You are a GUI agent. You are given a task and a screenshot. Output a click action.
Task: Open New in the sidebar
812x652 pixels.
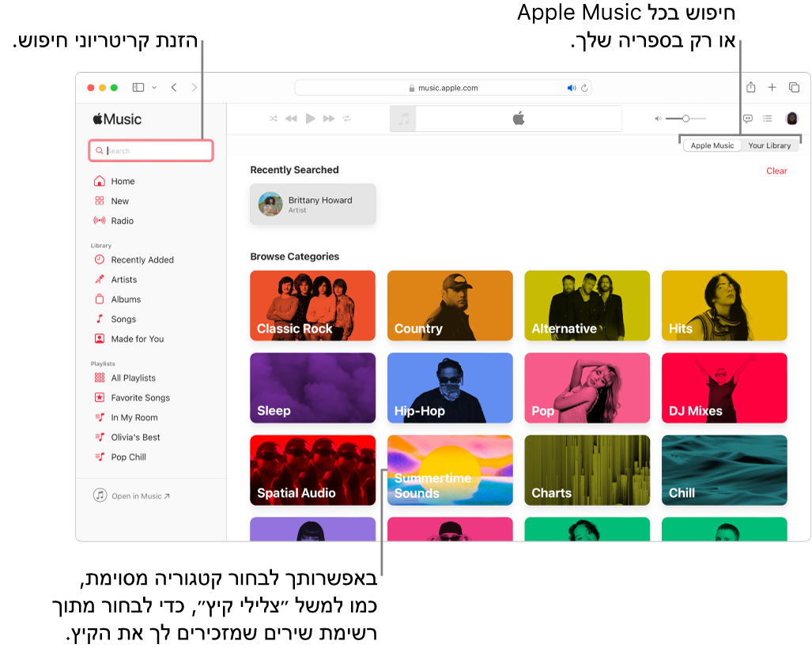pos(111,201)
